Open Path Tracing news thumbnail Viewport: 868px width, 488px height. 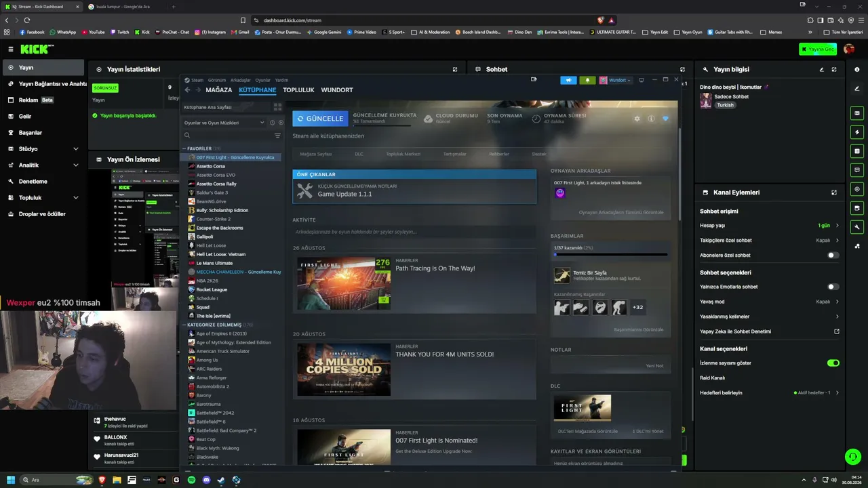tap(344, 283)
